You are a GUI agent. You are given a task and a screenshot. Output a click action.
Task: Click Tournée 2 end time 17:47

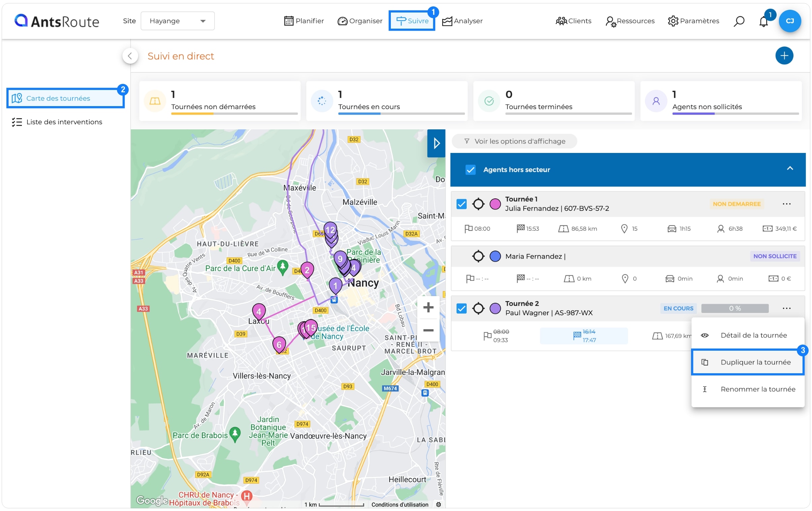point(589,340)
